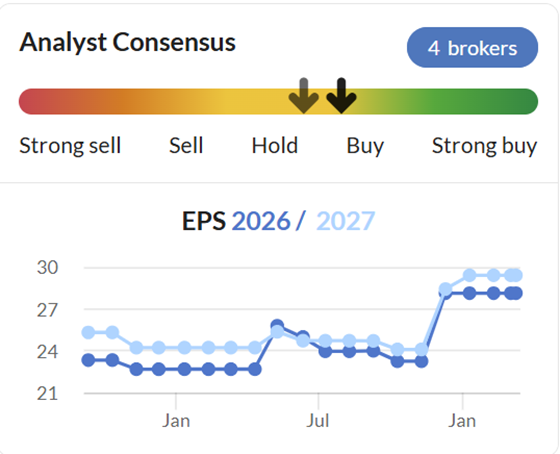560x454 pixels.
Task: Click the Strong sell rating label
Action: (70, 145)
